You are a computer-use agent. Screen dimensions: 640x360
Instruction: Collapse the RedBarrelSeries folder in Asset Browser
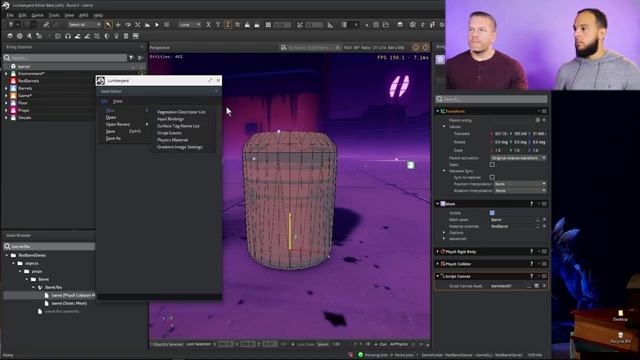(x=7, y=256)
